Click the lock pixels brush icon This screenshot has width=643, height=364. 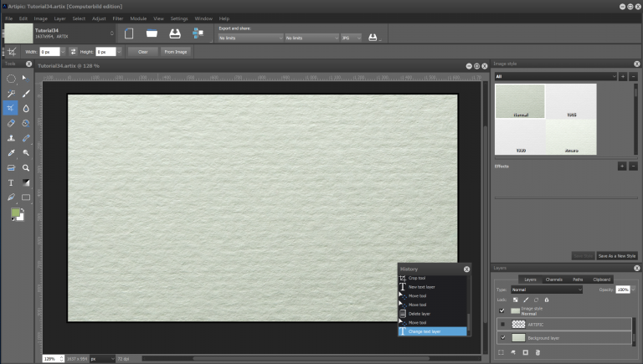coord(526,300)
